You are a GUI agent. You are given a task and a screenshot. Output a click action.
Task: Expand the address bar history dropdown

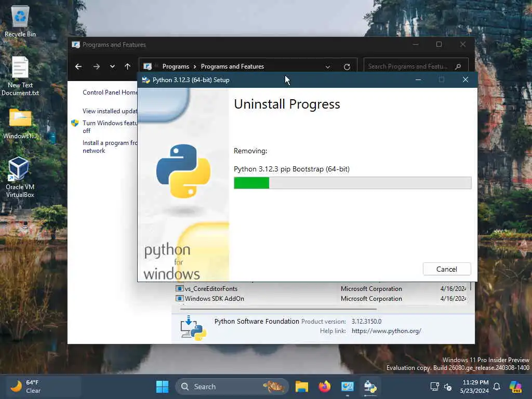pyautogui.click(x=328, y=67)
